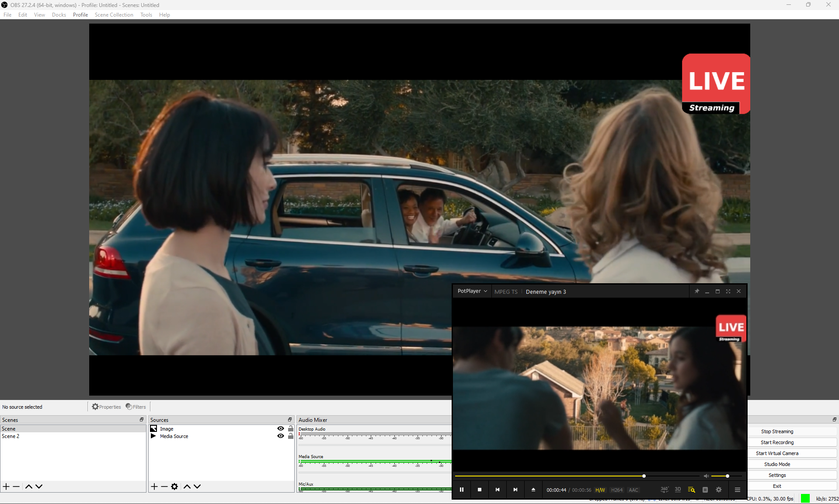Stop playback in PotPlayer
Screen dimensions: 839x504
[480, 490]
